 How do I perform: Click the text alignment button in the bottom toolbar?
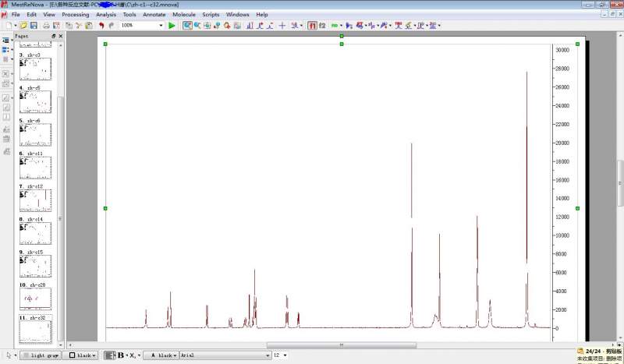(108, 355)
